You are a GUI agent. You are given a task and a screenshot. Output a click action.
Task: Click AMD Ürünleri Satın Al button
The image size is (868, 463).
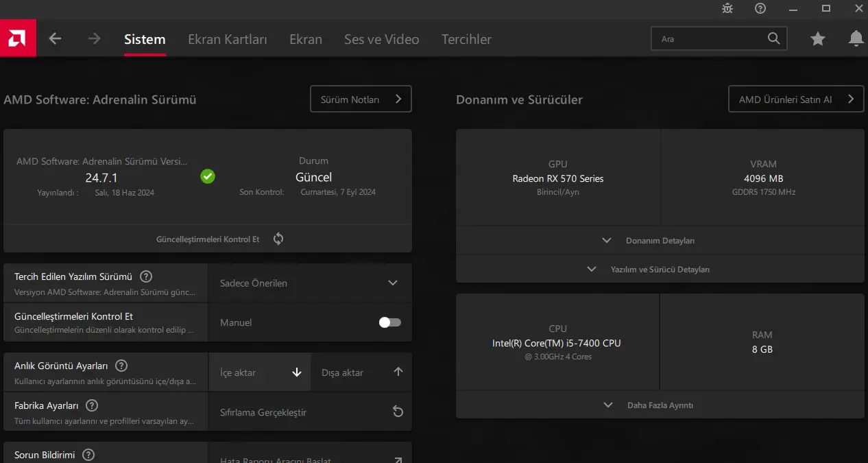[796, 99]
